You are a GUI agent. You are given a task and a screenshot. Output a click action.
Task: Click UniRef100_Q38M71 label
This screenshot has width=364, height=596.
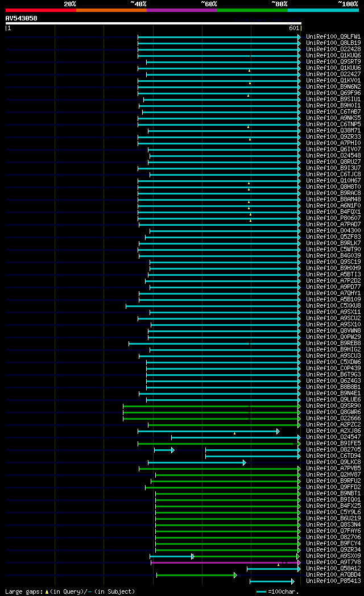pyautogui.click(x=333, y=131)
